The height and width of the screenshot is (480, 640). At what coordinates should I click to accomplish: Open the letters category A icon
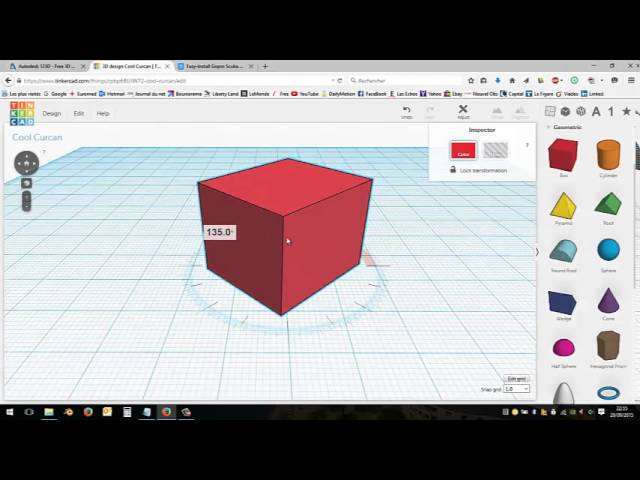tap(596, 111)
